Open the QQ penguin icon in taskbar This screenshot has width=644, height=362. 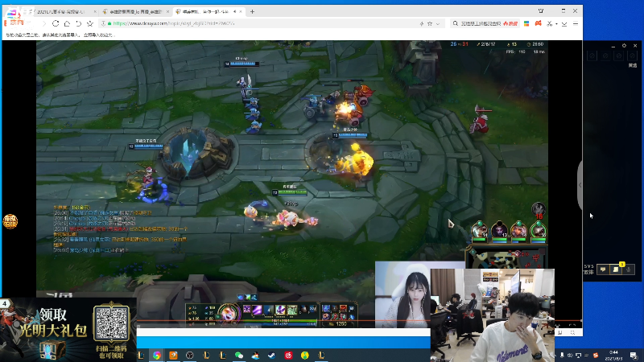(x=255, y=355)
